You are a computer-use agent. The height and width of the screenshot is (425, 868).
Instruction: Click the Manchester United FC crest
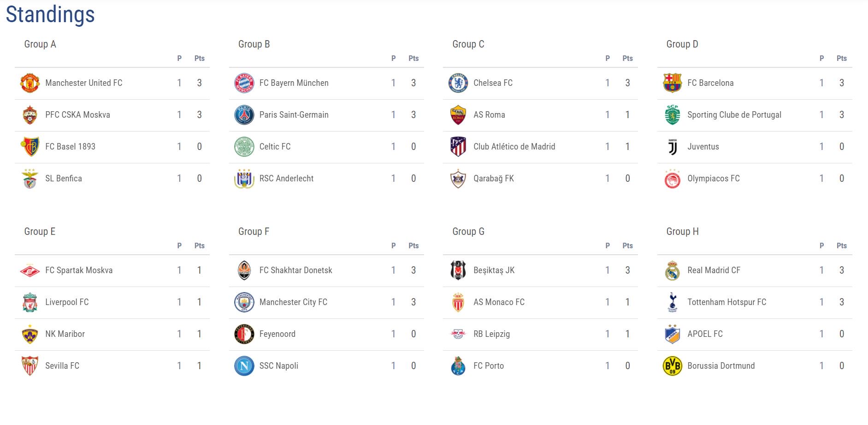tap(30, 83)
